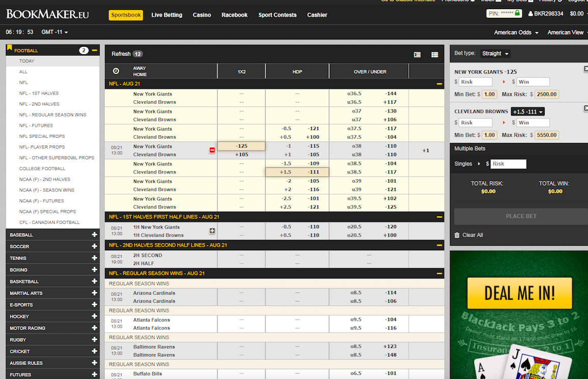Open the Live Betting tab

(167, 15)
